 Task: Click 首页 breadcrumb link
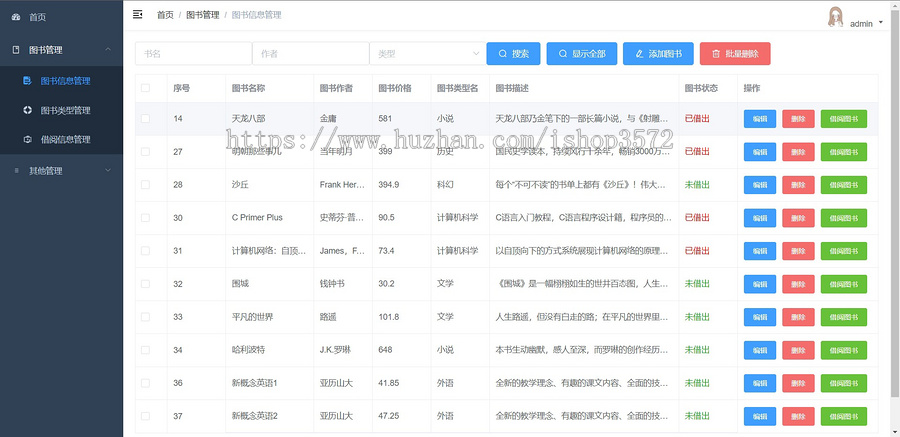coord(165,15)
